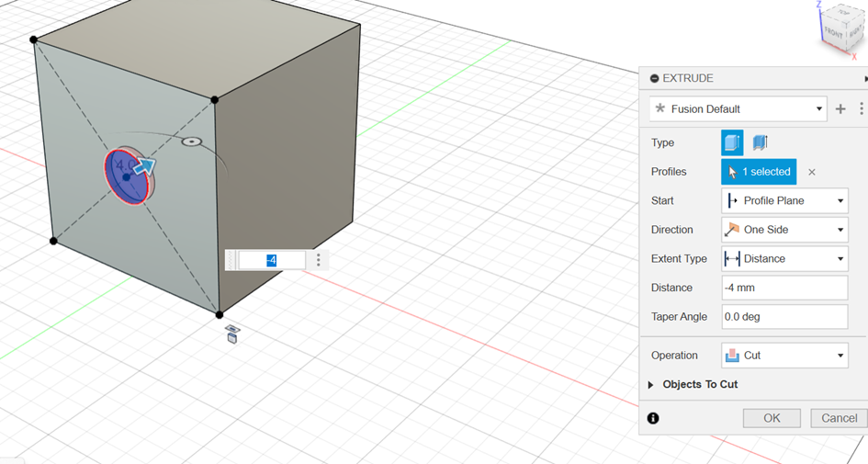Viewport: 868px width, 464px height.
Task: Click the taper angle rotation handle
Action: (x=191, y=142)
